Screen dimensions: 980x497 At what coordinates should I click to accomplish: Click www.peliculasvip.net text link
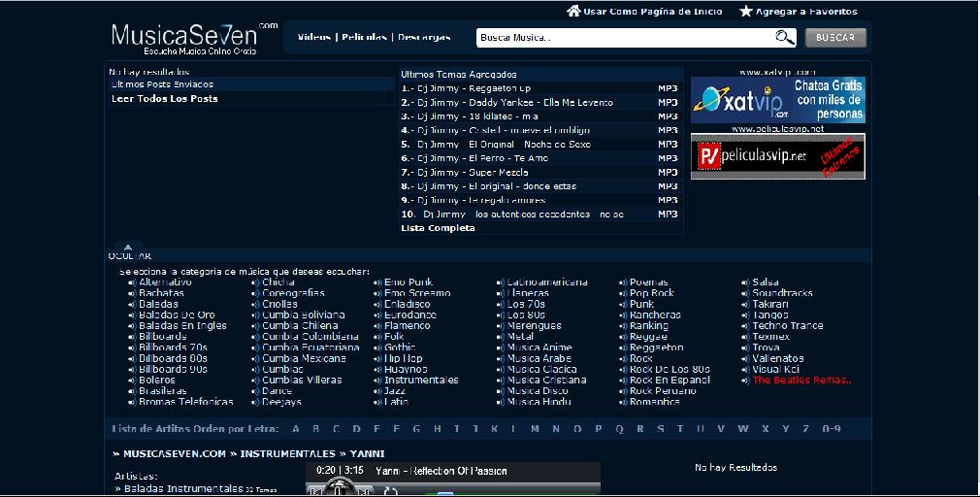777,128
